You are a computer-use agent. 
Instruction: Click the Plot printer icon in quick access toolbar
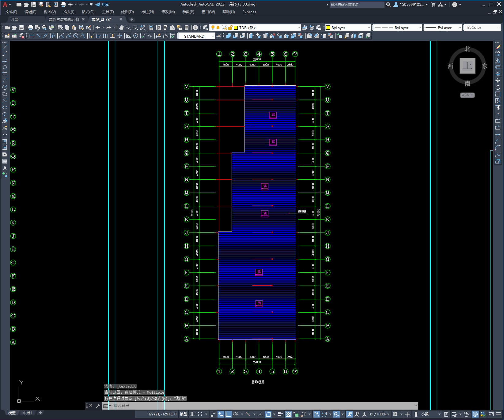[x=63, y=4]
